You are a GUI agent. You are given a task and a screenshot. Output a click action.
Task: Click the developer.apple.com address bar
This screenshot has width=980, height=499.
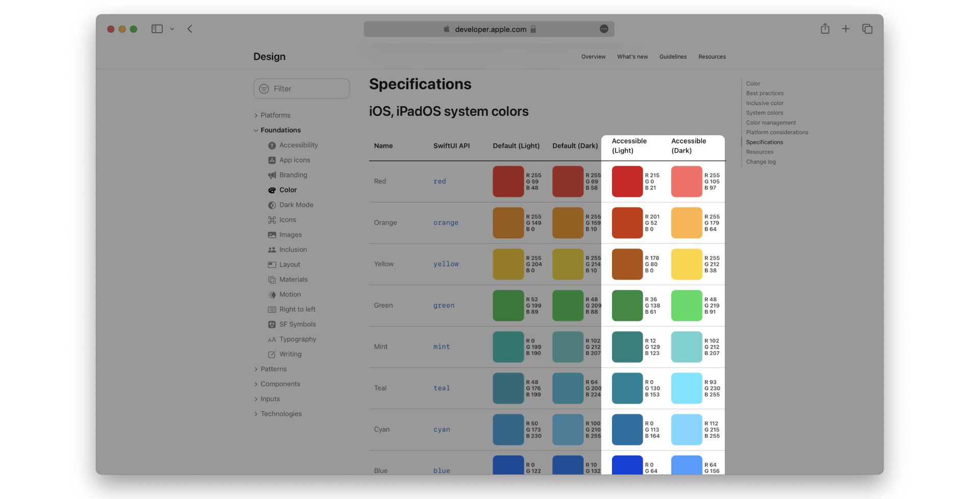pyautogui.click(x=489, y=29)
